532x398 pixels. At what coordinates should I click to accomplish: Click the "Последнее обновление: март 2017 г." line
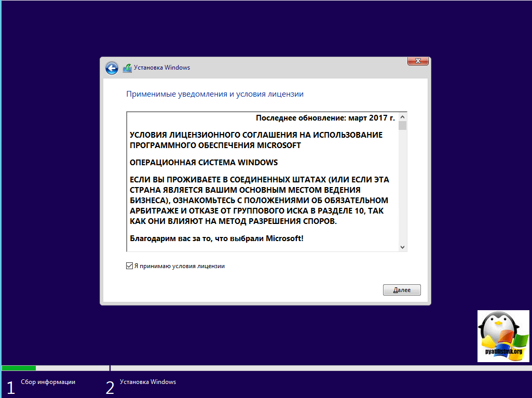point(325,118)
